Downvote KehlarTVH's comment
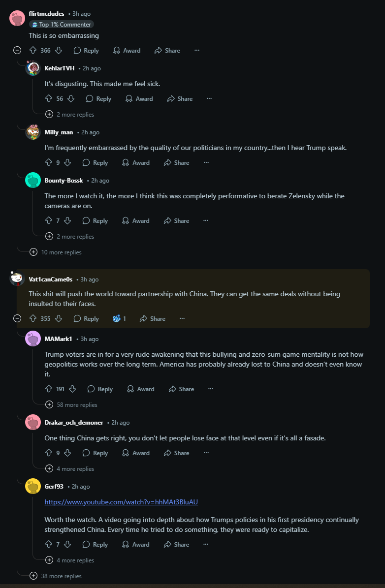 pyautogui.click(x=71, y=98)
